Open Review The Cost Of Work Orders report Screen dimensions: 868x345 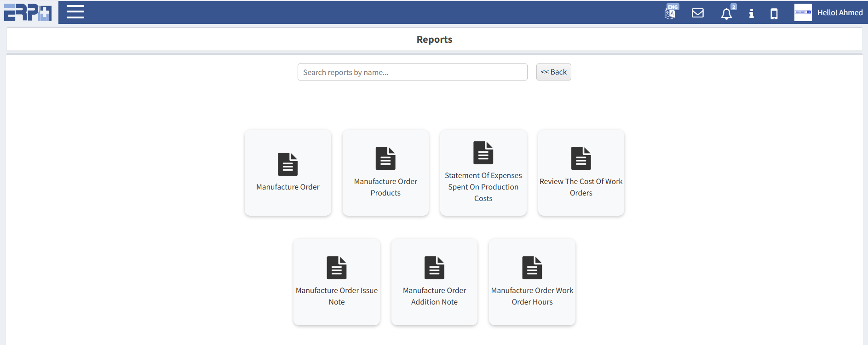click(581, 187)
